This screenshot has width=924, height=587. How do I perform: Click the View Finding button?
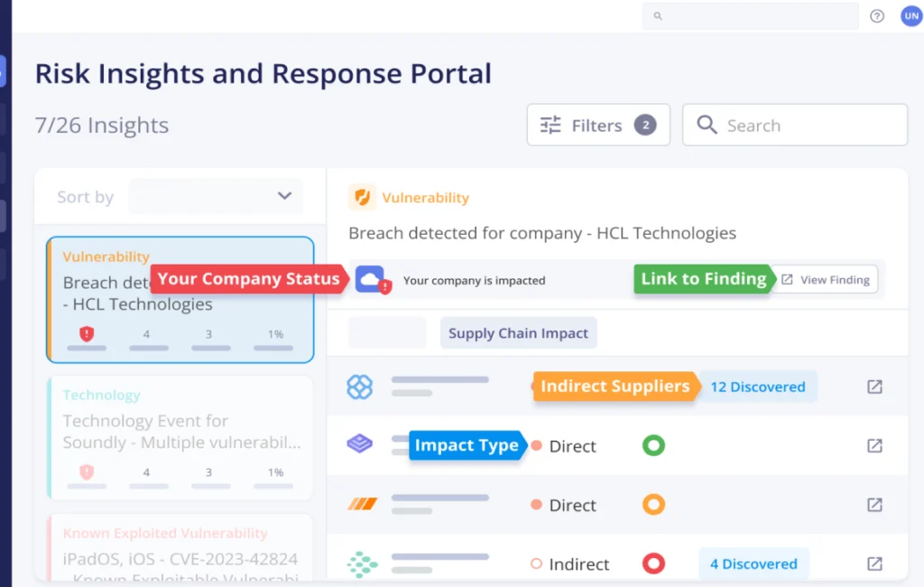pos(825,280)
